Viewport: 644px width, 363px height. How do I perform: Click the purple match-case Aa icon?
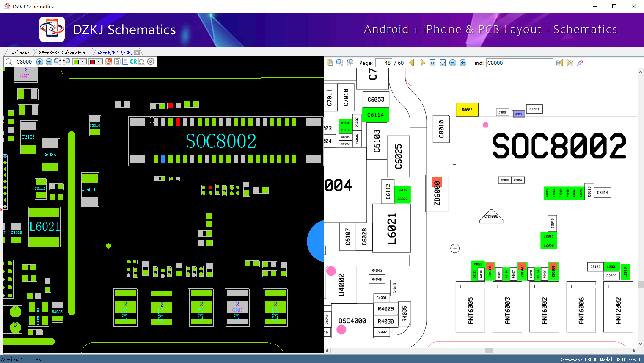point(580,63)
